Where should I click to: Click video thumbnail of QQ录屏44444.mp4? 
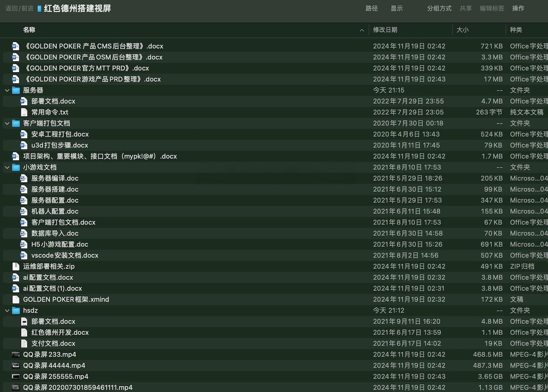coord(16,366)
